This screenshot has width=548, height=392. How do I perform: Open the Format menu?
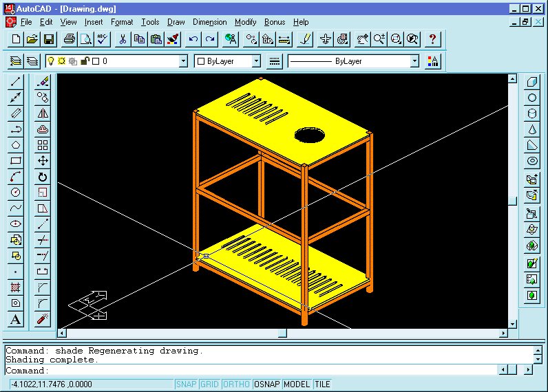coord(122,22)
